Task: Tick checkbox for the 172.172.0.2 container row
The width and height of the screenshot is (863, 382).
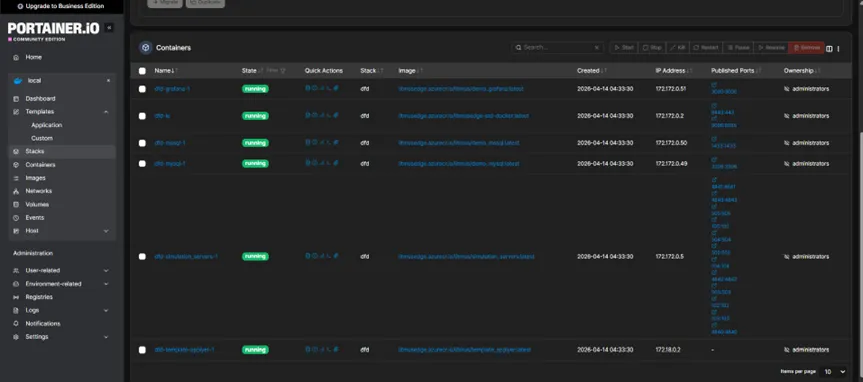Action: tap(142, 116)
